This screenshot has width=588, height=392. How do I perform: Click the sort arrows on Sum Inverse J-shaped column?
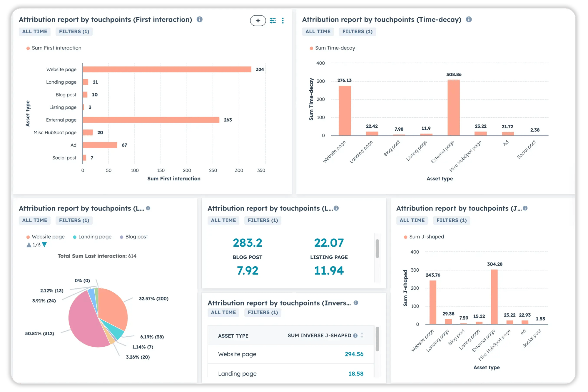tap(363, 335)
